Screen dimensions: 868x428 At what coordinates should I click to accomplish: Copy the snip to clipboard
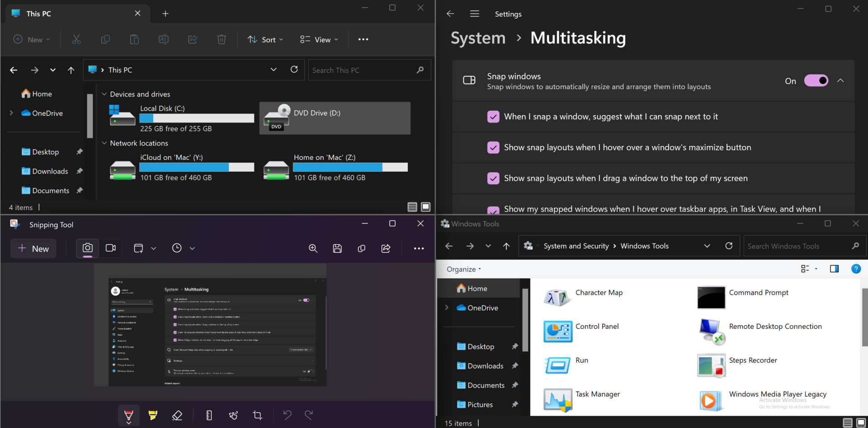tap(362, 248)
